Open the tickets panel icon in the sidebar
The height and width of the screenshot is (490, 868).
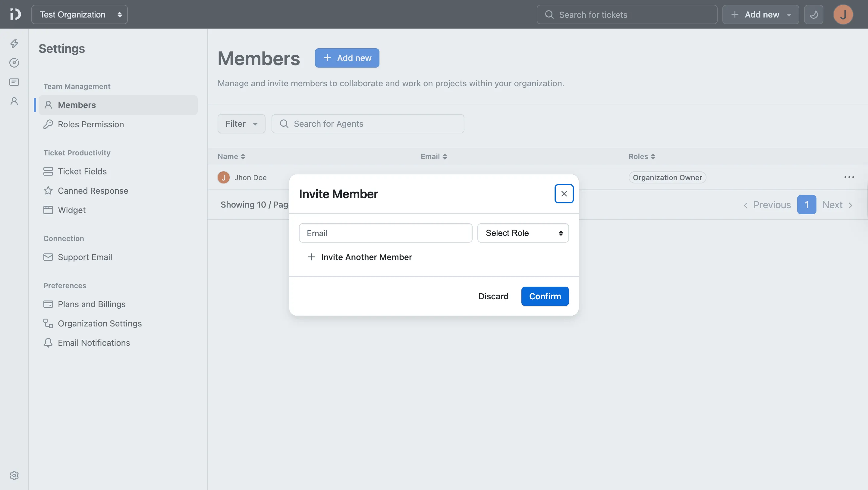(14, 82)
